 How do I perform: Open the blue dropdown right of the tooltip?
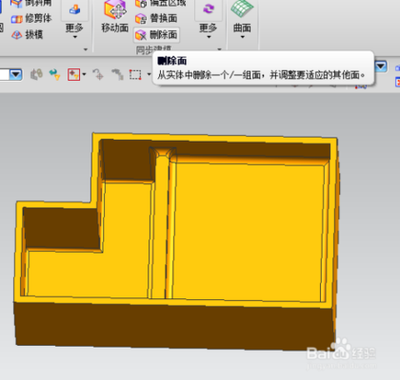click(x=381, y=66)
